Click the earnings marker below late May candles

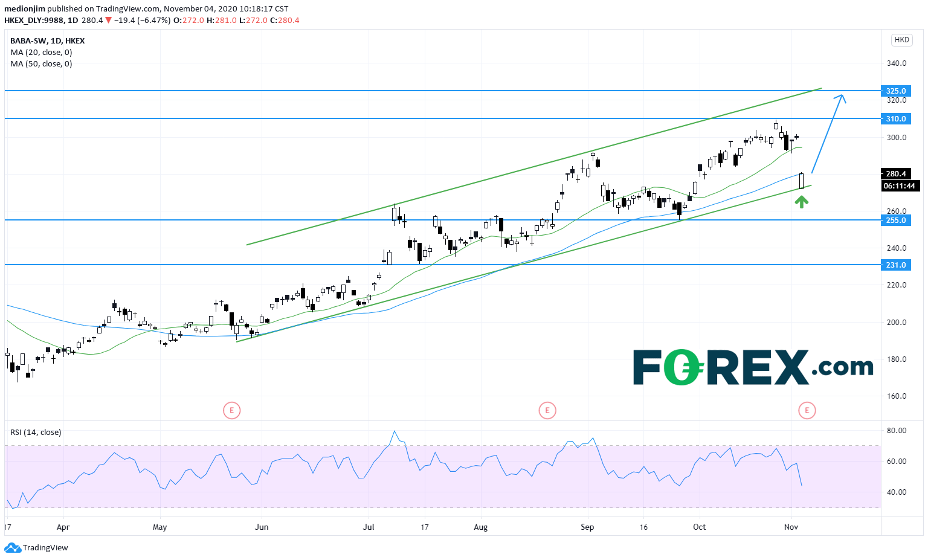point(231,411)
